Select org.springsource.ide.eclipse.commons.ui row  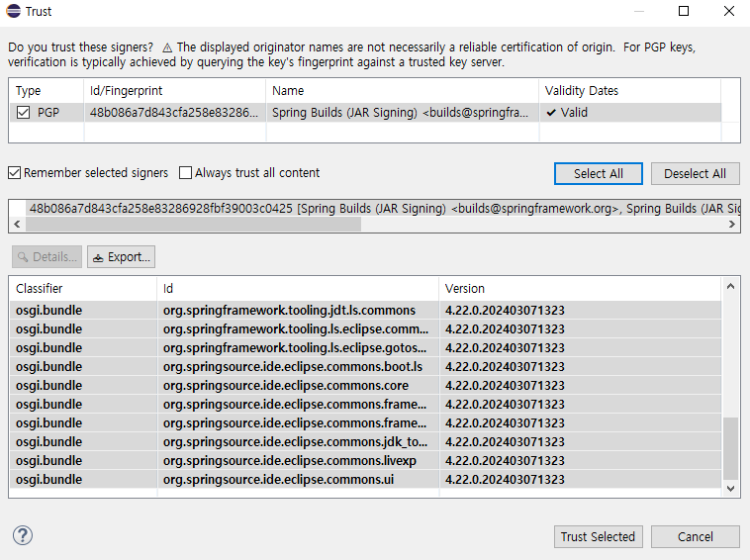tap(365, 479)
